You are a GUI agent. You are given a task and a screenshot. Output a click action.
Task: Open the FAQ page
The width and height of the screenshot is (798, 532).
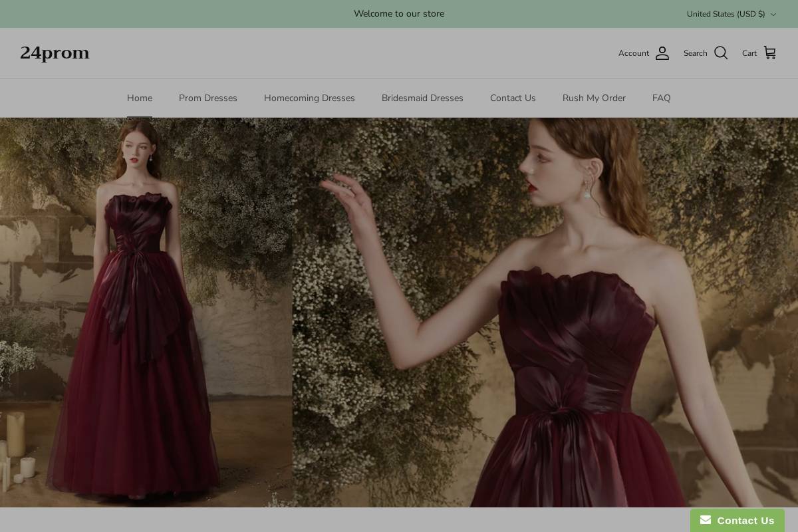661,98
